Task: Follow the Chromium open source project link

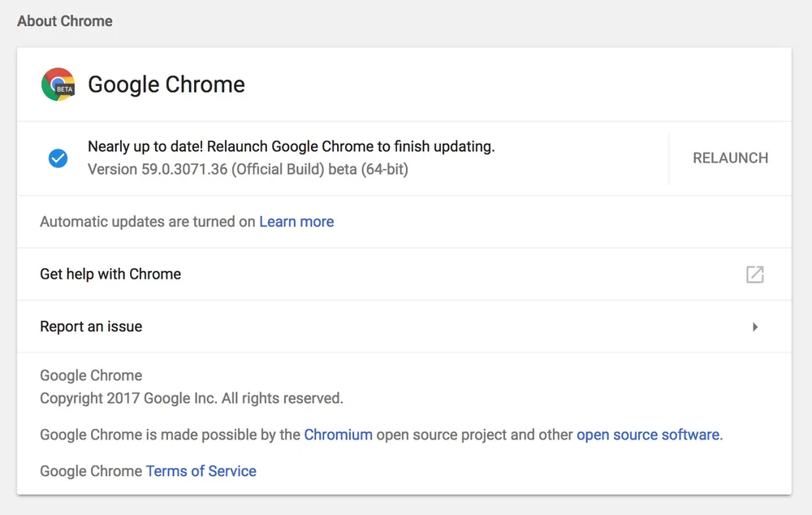Action: coord(338,435)
